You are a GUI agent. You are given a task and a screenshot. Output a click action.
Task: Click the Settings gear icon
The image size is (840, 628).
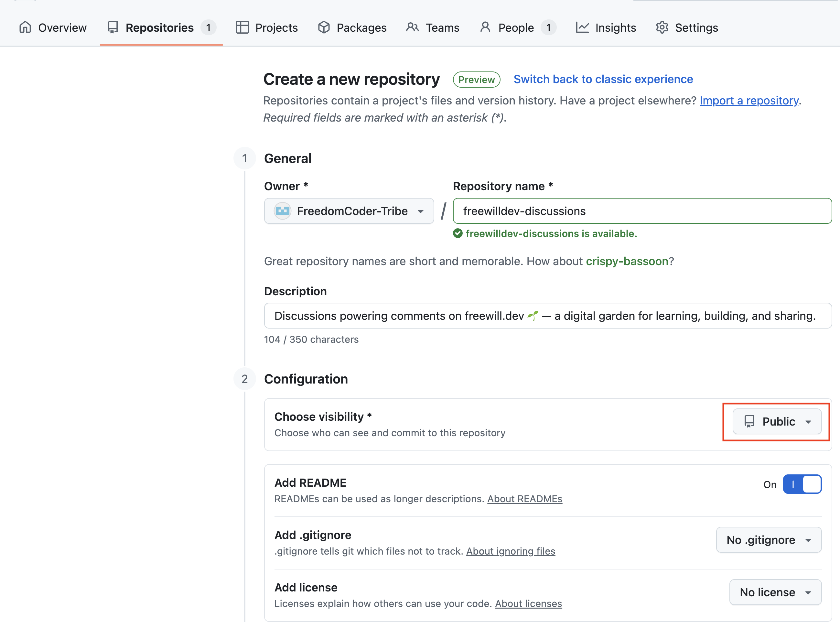(x=662, y=27)
